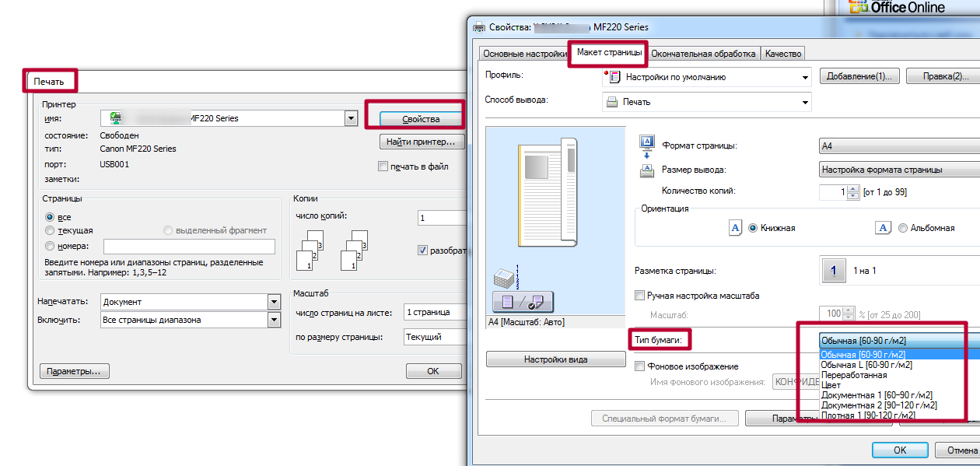Select 'Переработанная' in the paper type list
980x466 pixels.
click(854, 375)
